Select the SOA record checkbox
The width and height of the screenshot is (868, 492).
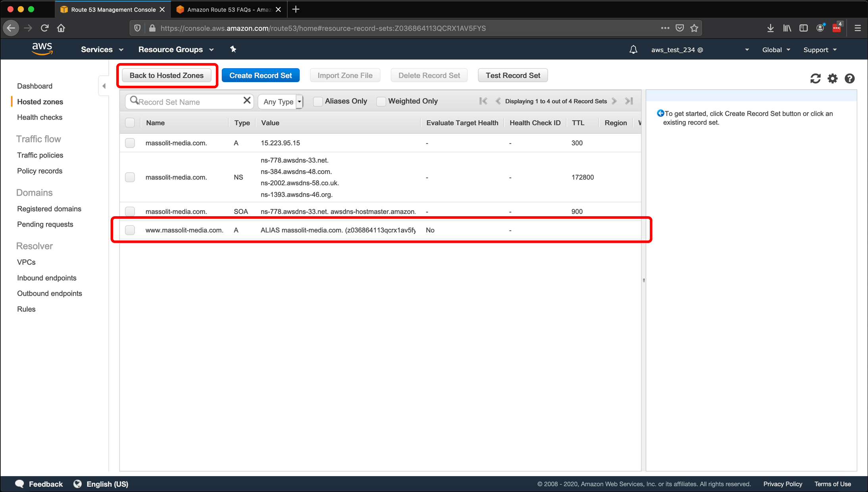(x=130, y=211)
